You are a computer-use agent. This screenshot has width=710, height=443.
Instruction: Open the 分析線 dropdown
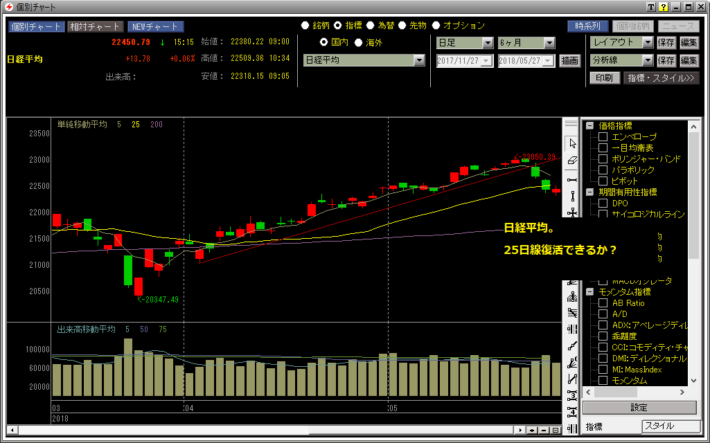(648, 60)
